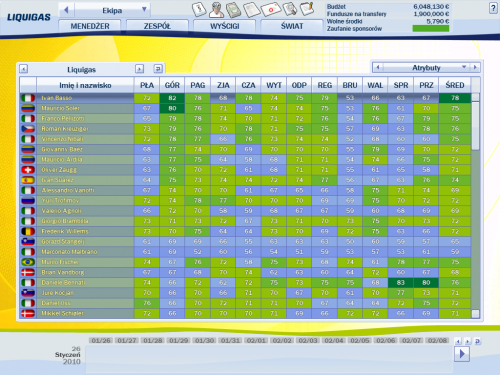Sort riders by GÓR column header

[172, 85]
